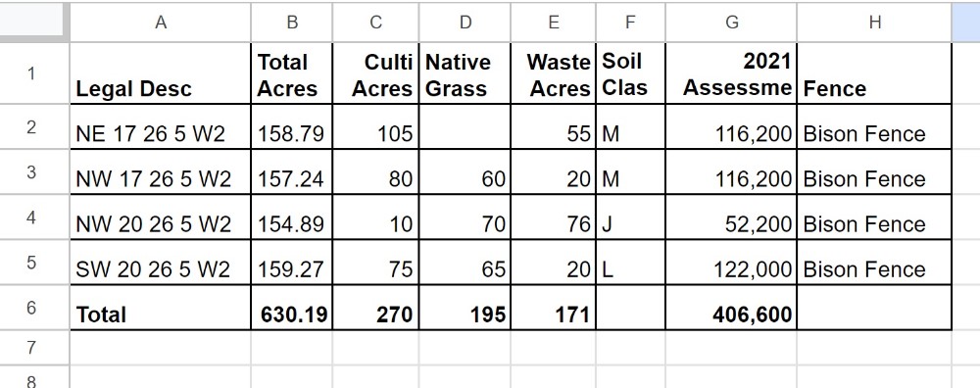The height and width of the screenshot is (388, 980).
Task: Select column G header
Action: pyautogui.click(x=731, y=22)
